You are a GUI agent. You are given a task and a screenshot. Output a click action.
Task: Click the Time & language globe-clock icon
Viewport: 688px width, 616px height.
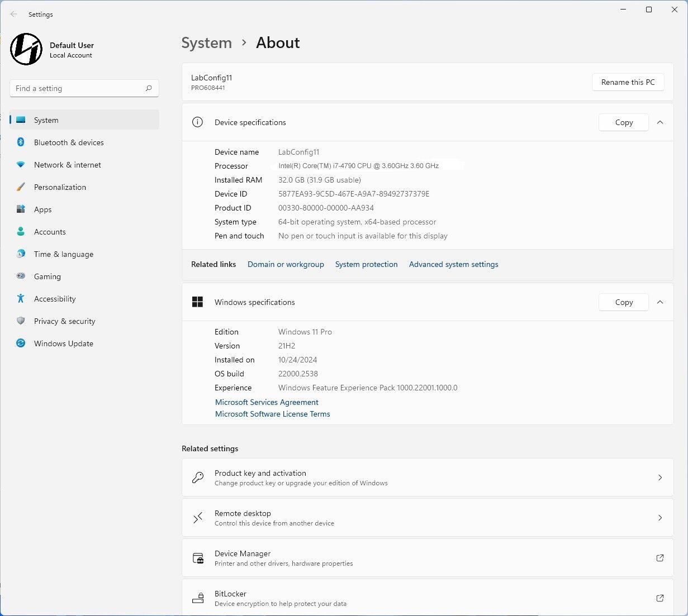[x=21, y=254]
